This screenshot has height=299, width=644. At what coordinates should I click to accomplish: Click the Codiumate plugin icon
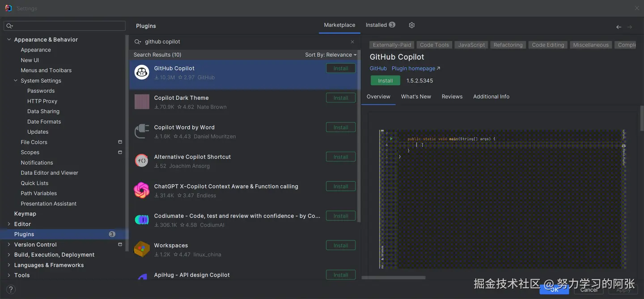pyautogui.click(x=142, y=220)
